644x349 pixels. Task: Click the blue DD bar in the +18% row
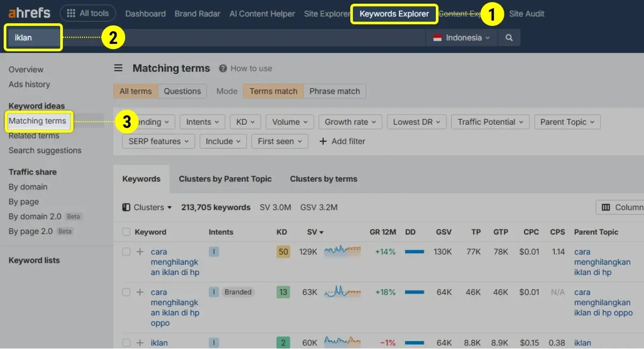[414, 292]
